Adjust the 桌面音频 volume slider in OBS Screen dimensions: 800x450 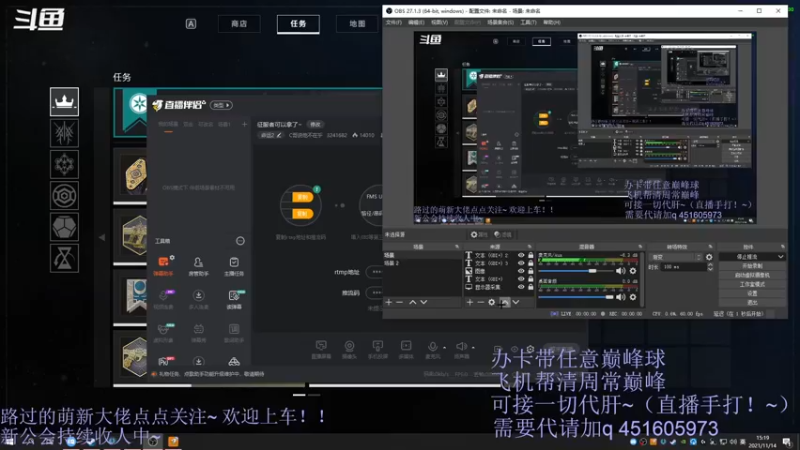tap(576, 297)
